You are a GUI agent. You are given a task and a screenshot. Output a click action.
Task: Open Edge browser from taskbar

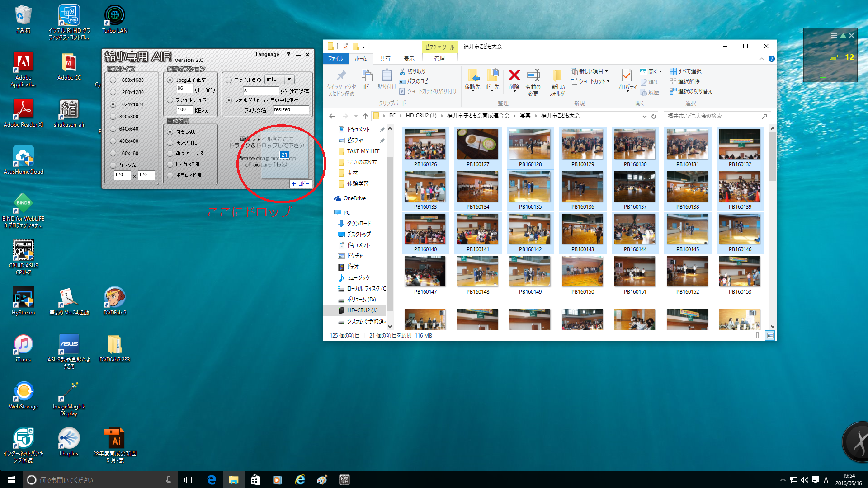tap(211, 480)
